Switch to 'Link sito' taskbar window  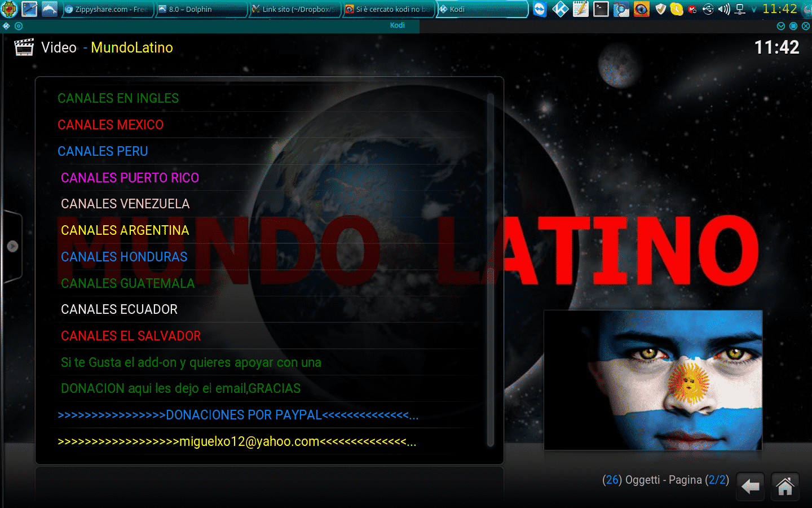coord(295,9)
